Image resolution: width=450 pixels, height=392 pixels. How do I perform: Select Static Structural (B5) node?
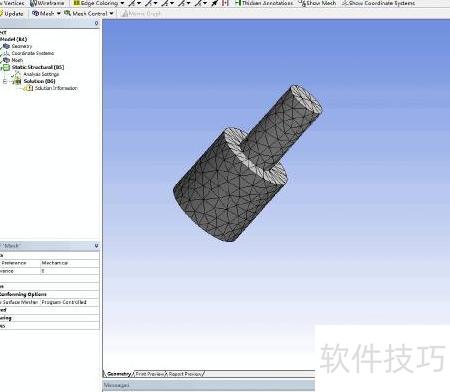click(38, 67)
